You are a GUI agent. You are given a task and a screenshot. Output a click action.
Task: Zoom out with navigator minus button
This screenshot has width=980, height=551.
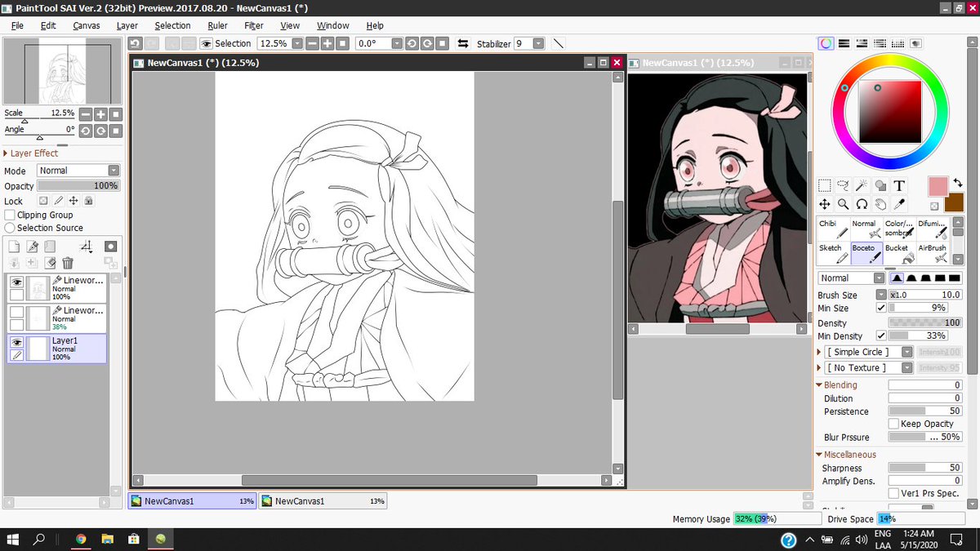86,115
